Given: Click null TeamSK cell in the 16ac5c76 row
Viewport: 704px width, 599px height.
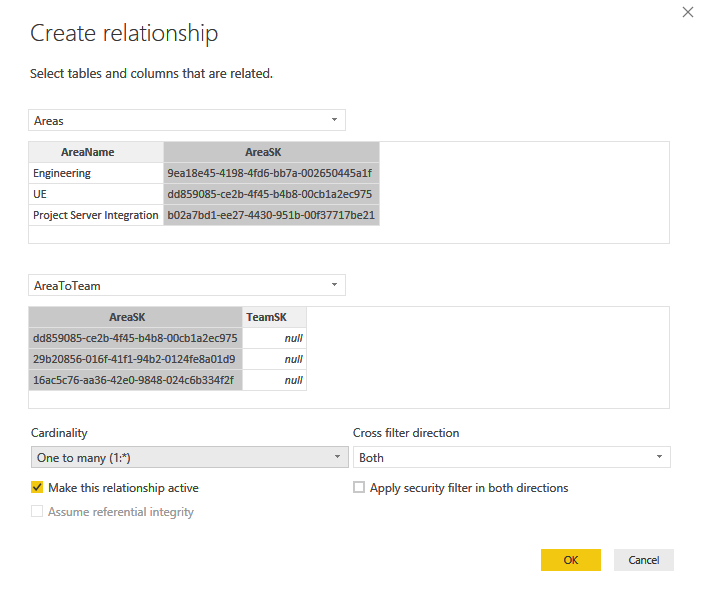Looking at the screenshot, I should [x=274, y=380].
